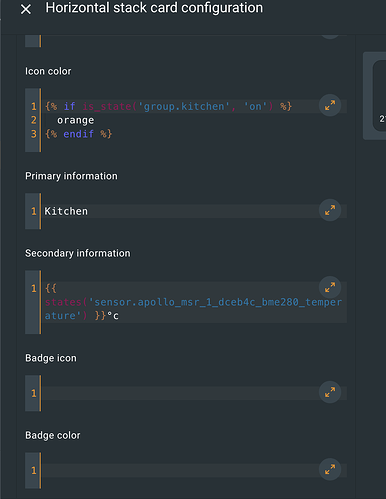Click the 'Secondary information' label

pos(78,253)
